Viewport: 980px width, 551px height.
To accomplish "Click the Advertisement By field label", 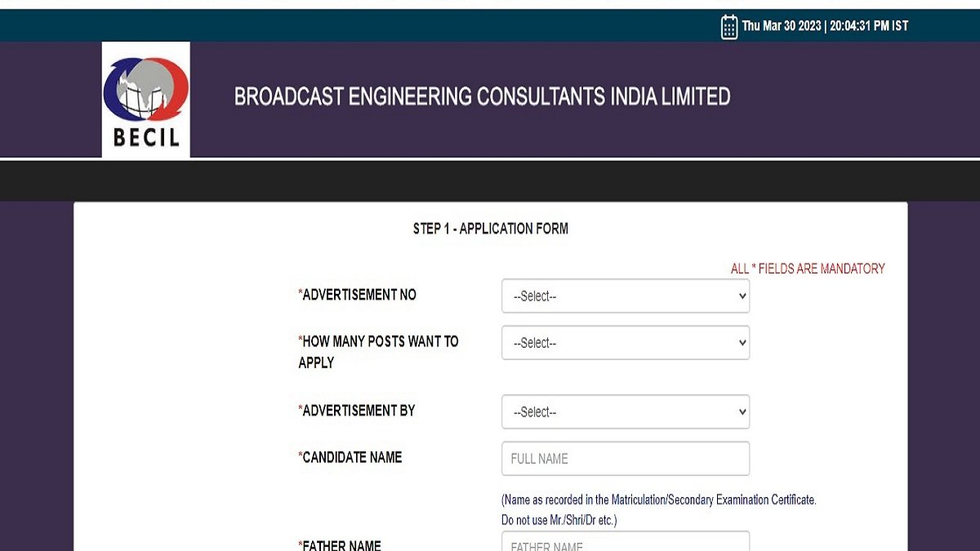I will [x=357, y=411].
